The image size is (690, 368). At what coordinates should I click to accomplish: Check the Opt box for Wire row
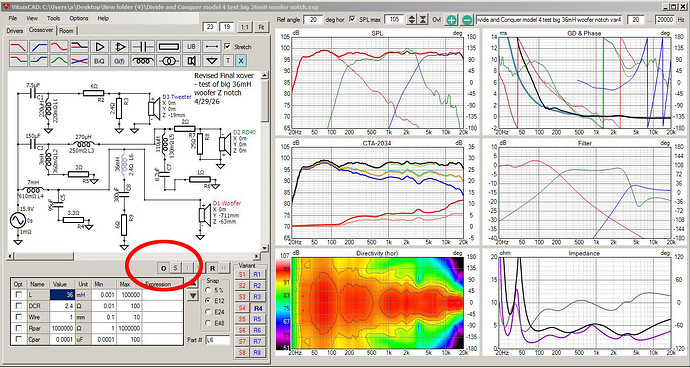click(18, 317)
